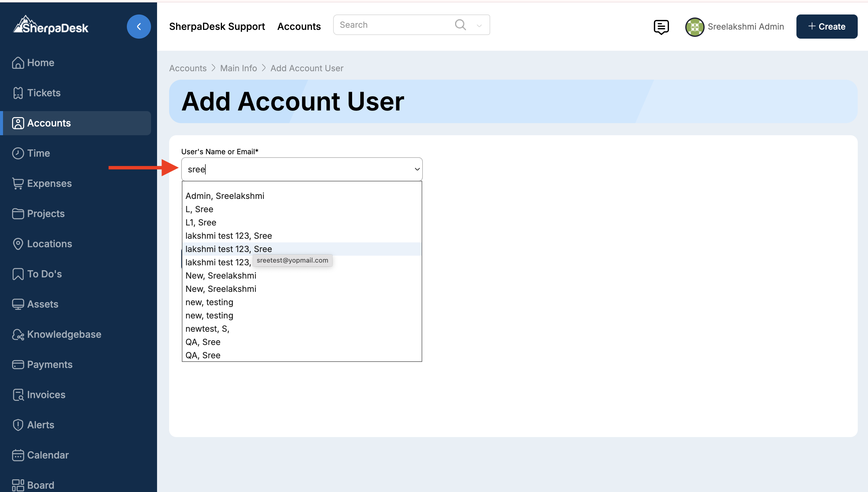The width and height of the screenshot is (868, 492).
Task: Open Tickets from the sidebar
Action: pyautogui.click(x=43, y=93)
